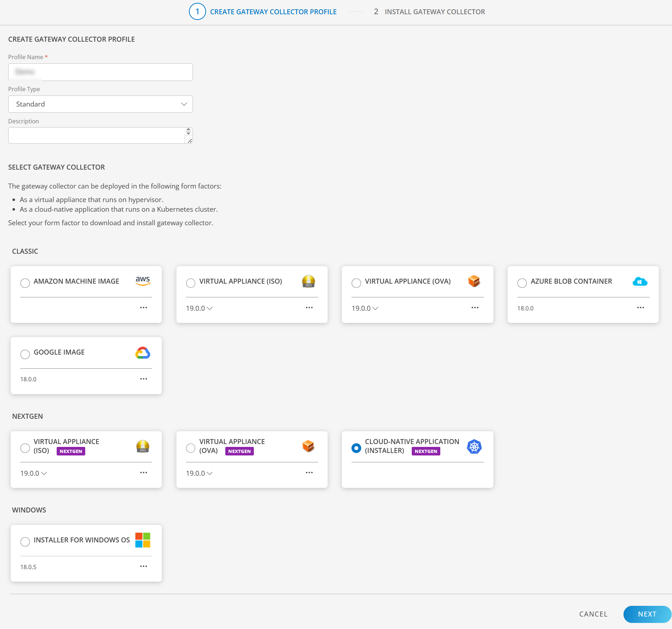Expand the Profile Type dropdown showing Standard
672x629 pixels.
tap(101, 104)
